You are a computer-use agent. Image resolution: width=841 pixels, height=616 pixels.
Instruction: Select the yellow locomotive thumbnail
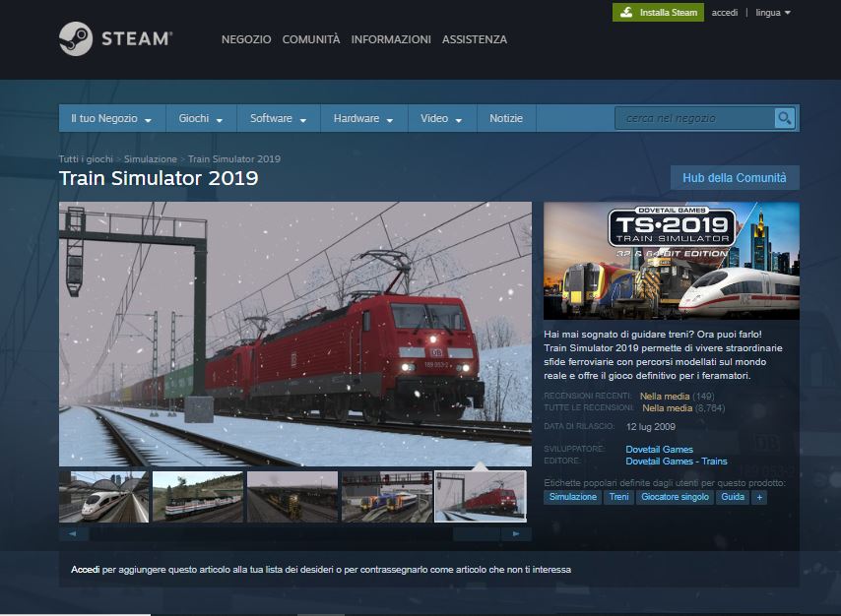pos(292,497)
